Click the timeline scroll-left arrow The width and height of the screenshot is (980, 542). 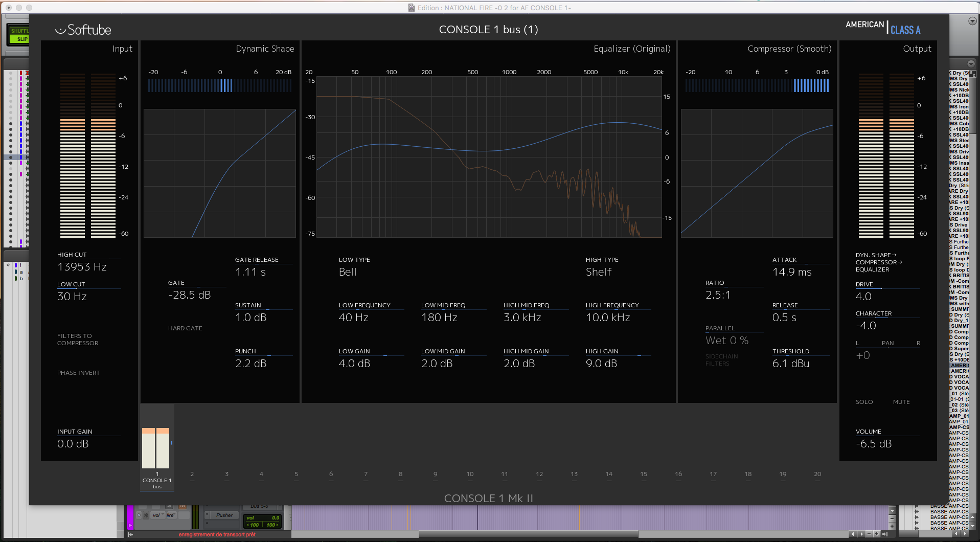(853, 534)
